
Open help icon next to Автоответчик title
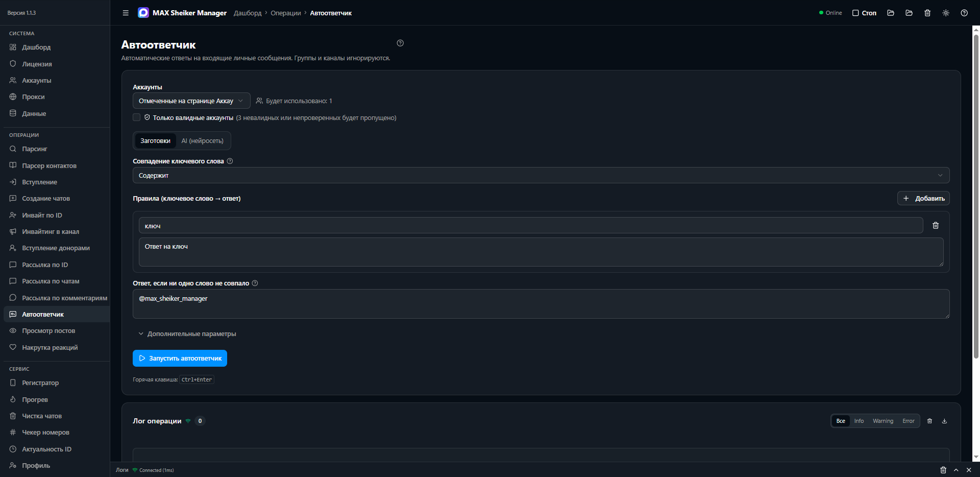tap(400, 43)
